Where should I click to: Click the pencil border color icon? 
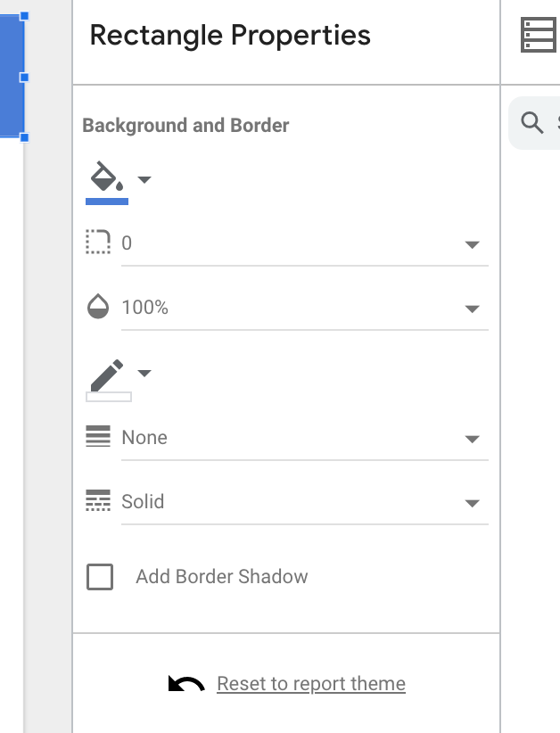(x=107, y=375)
